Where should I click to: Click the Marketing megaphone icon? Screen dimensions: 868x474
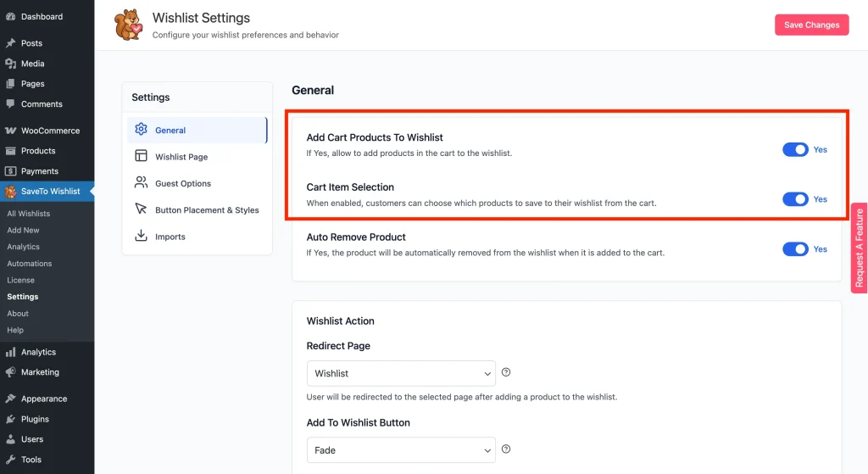[10, 372]
